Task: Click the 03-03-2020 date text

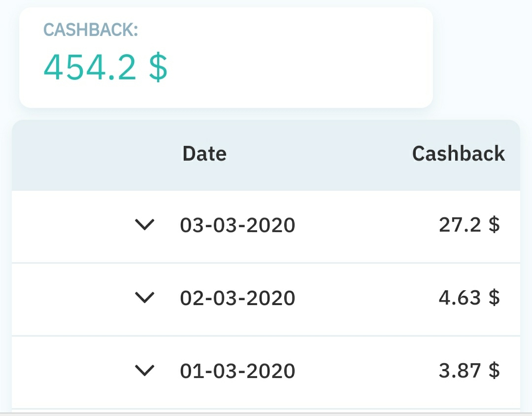Action: 237,225
